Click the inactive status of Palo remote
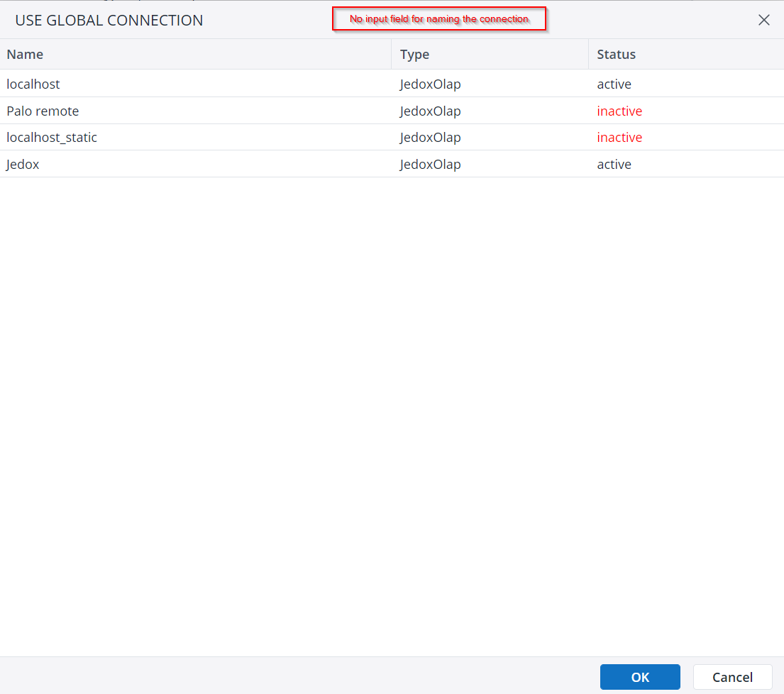This screenshot has height=694, width=784. click(x=619, y=111)
